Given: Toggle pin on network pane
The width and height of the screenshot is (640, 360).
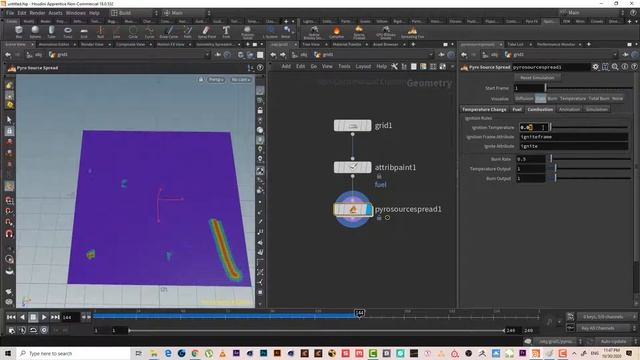Looking at the screenshot, I should [x=442, y=54].
